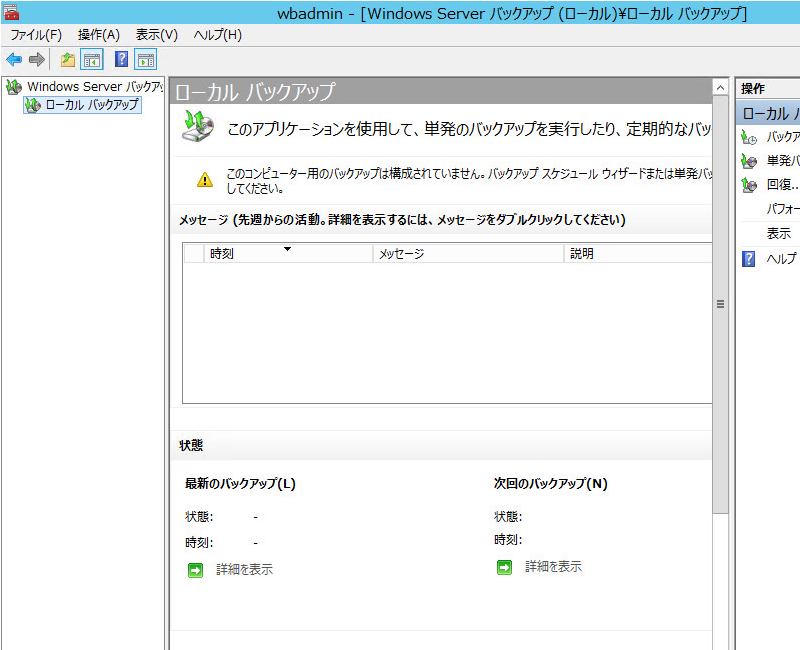Click the blue help icon in 操作 pane
This screenshot has height=650, width=800.
click(748, 259)
